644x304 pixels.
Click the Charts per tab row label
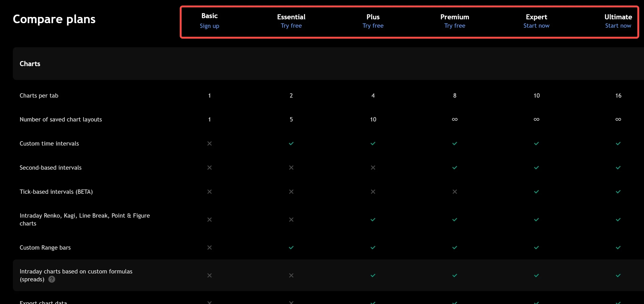tap(39, 96)
